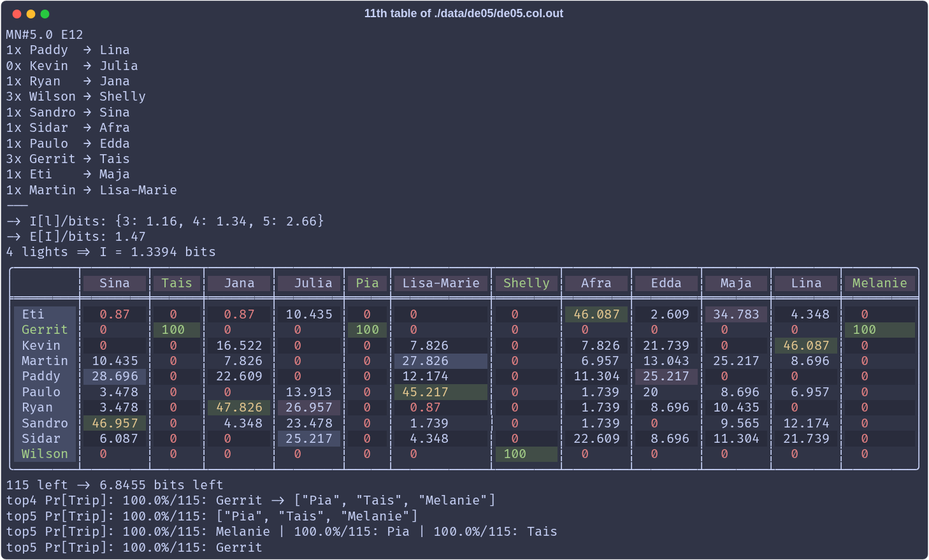Click the '115 left → 6.8455 bits left' line
Viewport: 929px width, 560px height.
(x=115, y=485)
